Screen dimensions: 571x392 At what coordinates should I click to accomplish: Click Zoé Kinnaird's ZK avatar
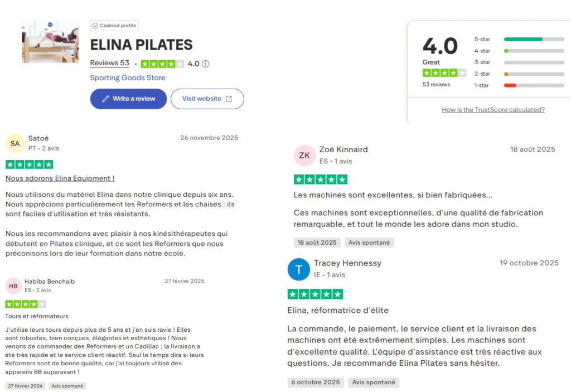click(304, 156)
